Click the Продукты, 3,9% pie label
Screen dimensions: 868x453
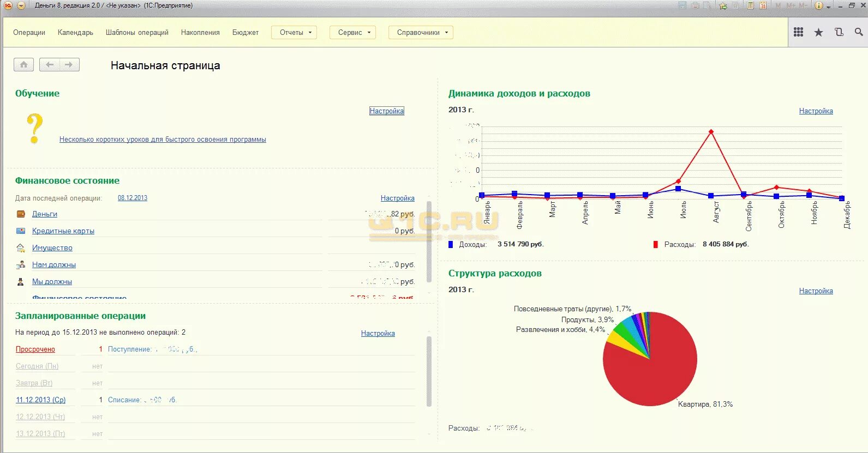pyautogui.click(x=588, y=320)
